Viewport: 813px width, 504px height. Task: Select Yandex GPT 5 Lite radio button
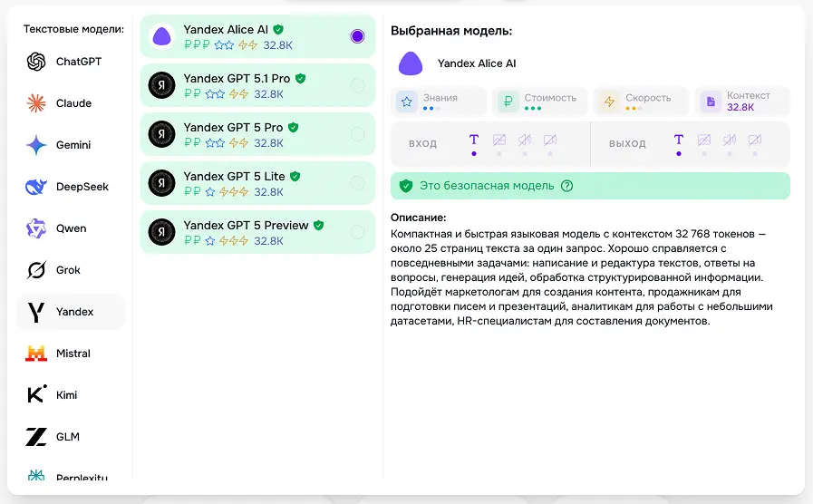point(357,182)
